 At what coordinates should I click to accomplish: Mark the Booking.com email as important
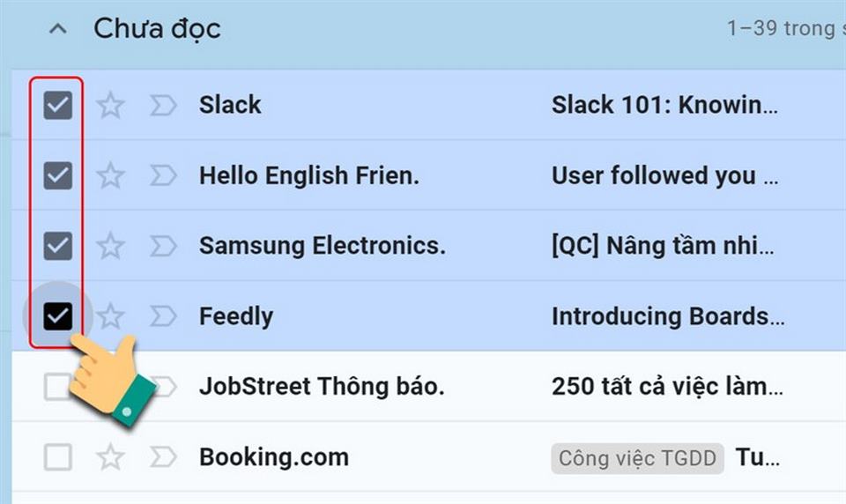pyautogui.click(x=163, y=457)
